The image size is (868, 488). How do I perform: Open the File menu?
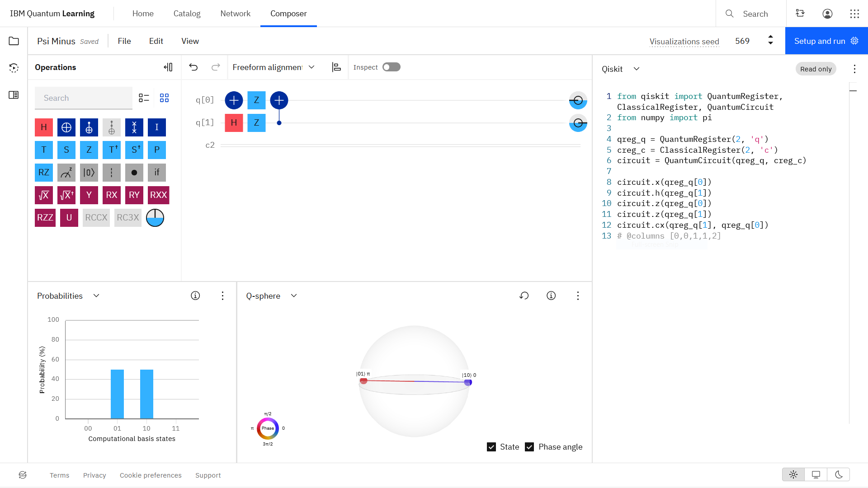pyautogui.click(x=124, y=41)
